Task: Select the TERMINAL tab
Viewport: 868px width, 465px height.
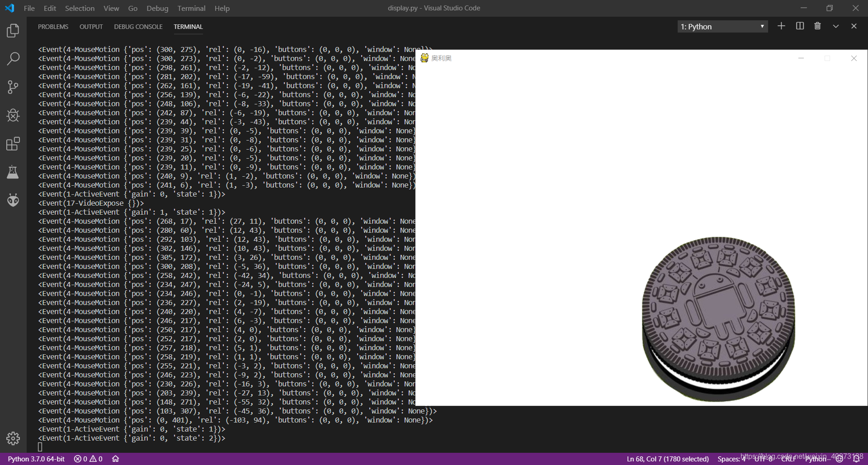Action: click(188, 27)
